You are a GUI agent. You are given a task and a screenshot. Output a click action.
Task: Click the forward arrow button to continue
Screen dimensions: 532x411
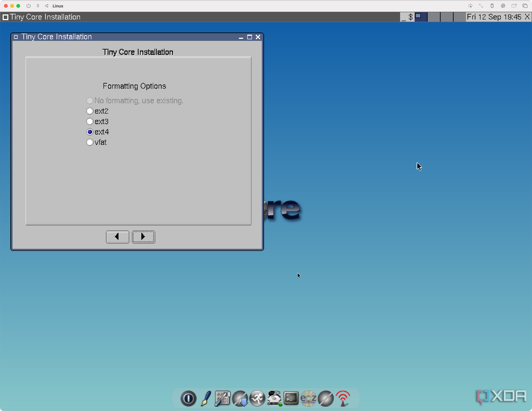144,237
